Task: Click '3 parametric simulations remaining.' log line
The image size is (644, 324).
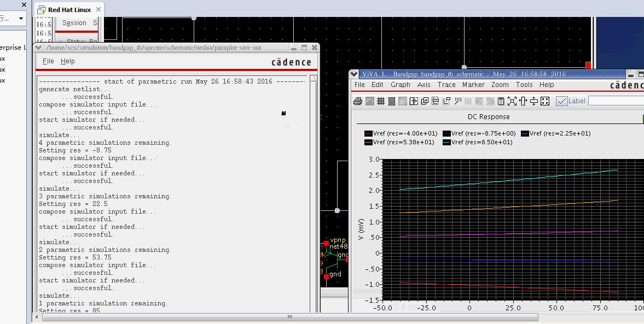Action: (x=105, y=197)
